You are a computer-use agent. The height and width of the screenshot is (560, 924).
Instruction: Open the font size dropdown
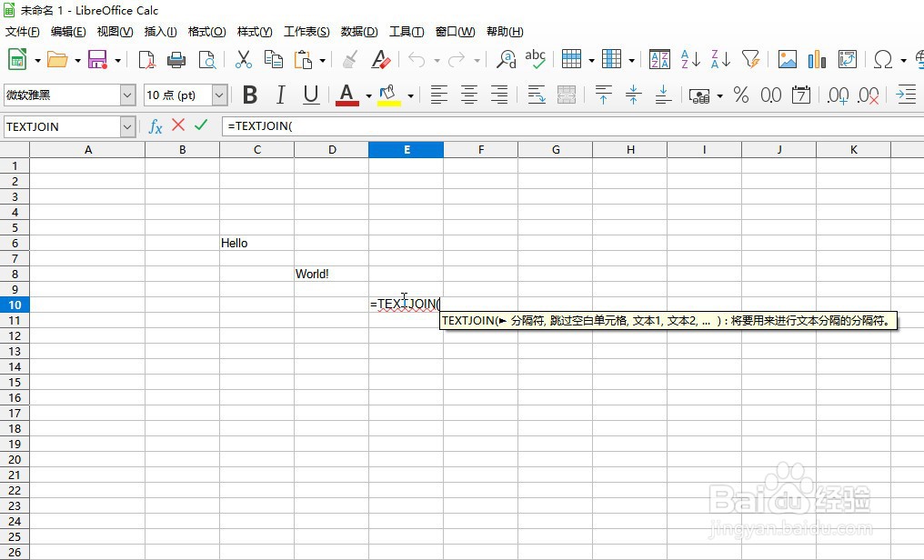pyautogui.click(x=217, y=95)
